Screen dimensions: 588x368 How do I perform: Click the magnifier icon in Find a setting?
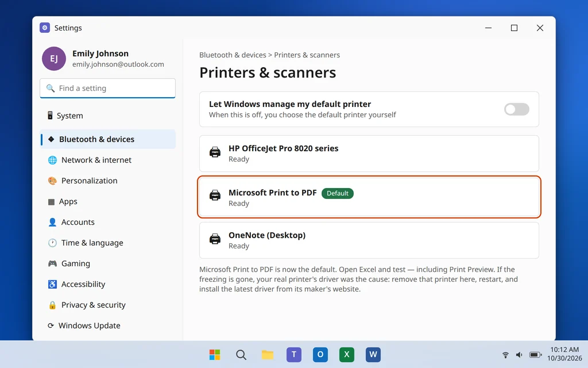click(x=51, y=88)
